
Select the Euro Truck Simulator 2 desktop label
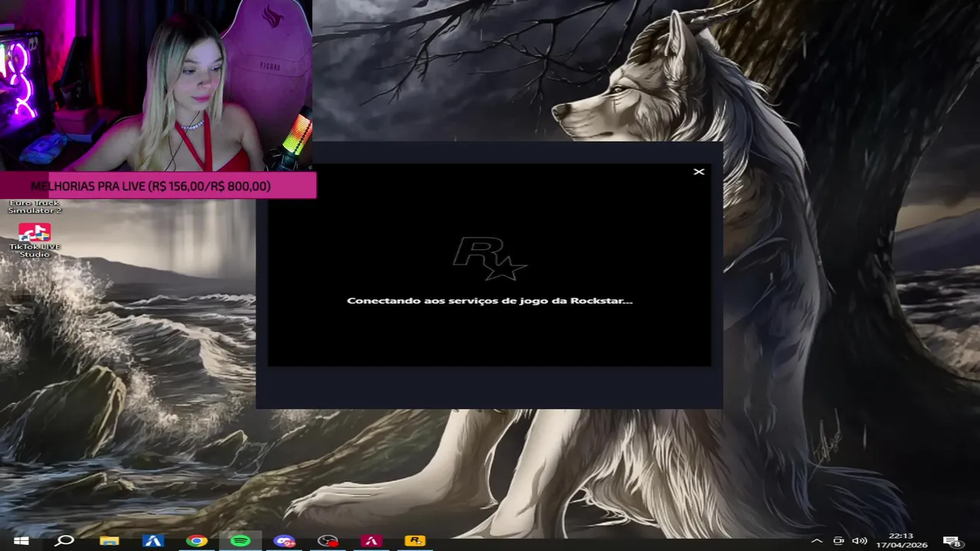34,207
